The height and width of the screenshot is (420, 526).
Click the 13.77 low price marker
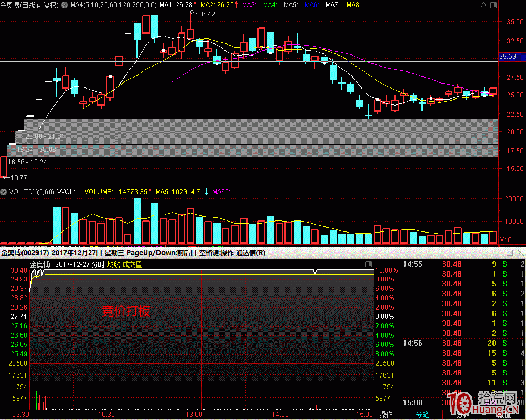pyautogui.click(x=19, y=178)
